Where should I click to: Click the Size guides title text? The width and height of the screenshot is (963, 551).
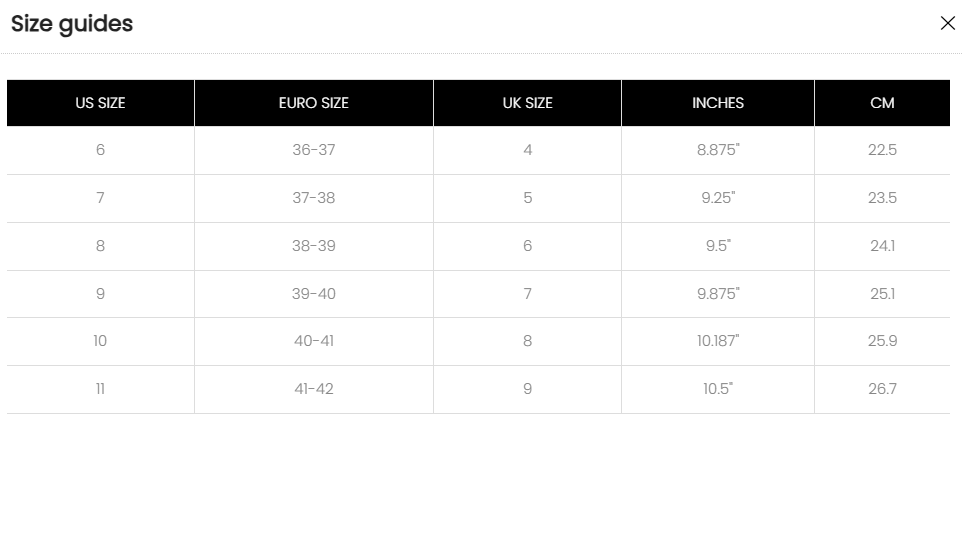point(72,24)
